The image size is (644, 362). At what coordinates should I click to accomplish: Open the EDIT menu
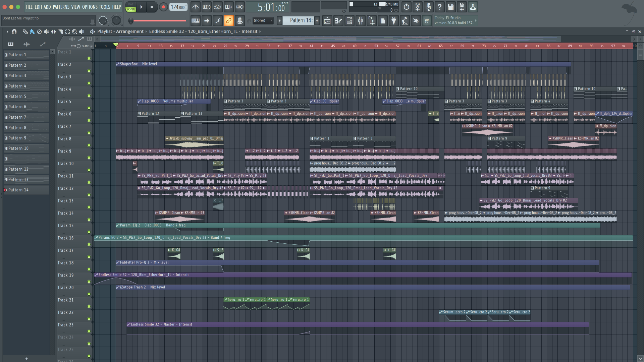[x=38, y=7]
